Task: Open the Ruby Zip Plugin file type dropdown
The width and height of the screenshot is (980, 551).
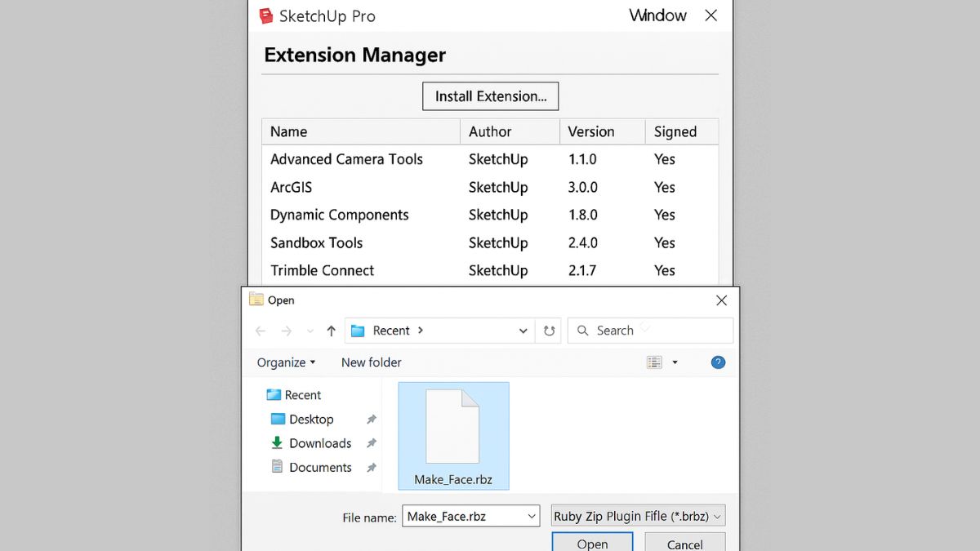Action: pyautogui.click(x=638, y=516)
